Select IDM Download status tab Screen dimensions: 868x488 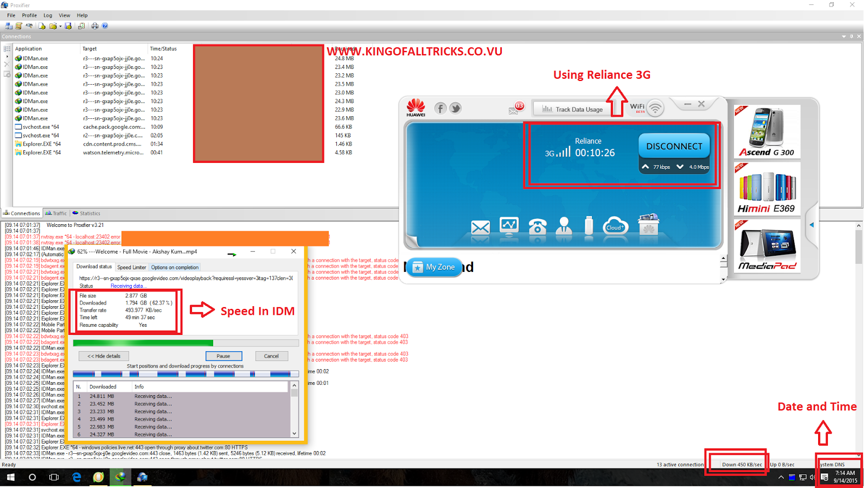pyautogui.click(x=94, y=267)
